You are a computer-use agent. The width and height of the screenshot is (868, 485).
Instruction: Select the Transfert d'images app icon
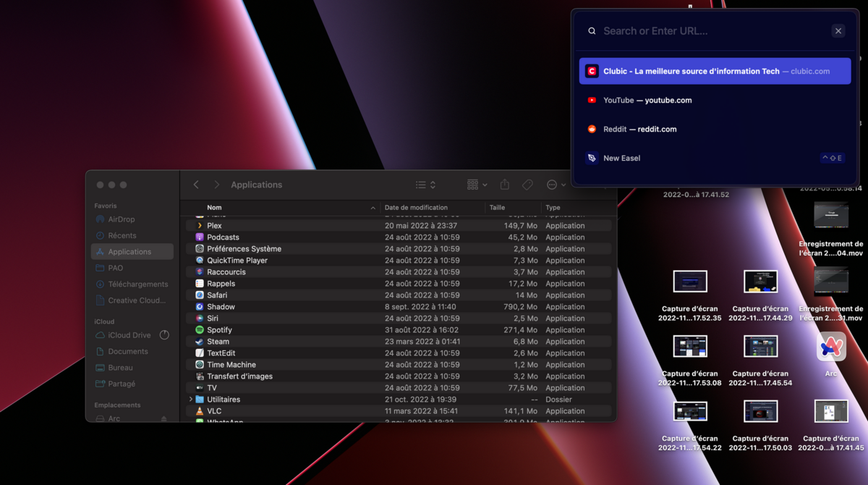(200, 376)
